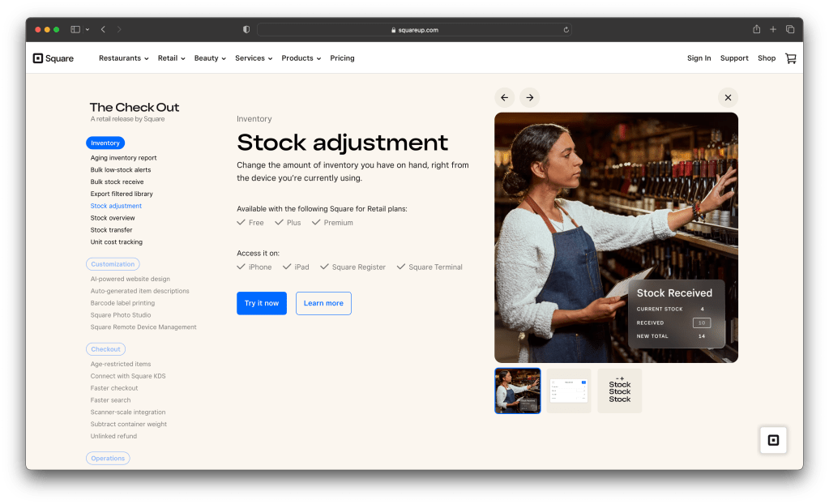Viewport: 829px width, 504px height.
Task: Open the Square chat widget icon
Action: [772, 440]
